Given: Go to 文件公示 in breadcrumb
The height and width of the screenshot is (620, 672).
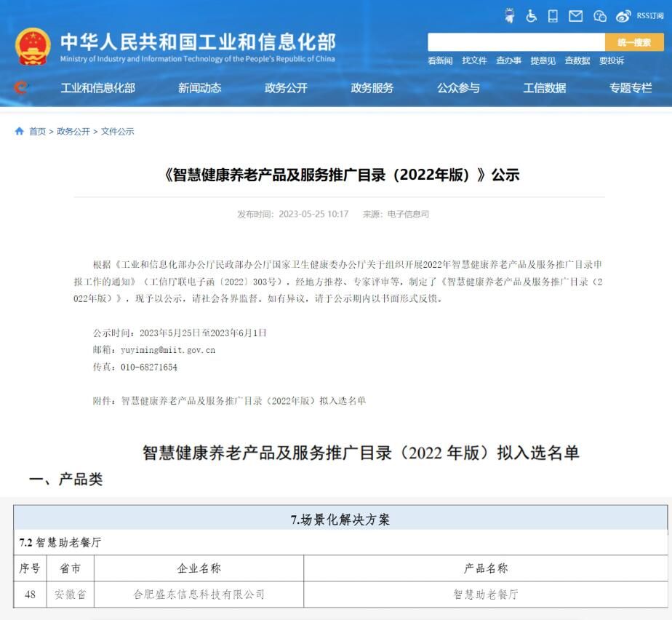Looking at the screenshot, I should point(117,131).
